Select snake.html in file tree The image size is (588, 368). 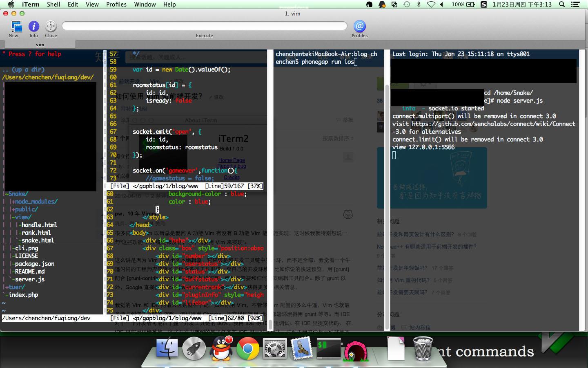38,240
